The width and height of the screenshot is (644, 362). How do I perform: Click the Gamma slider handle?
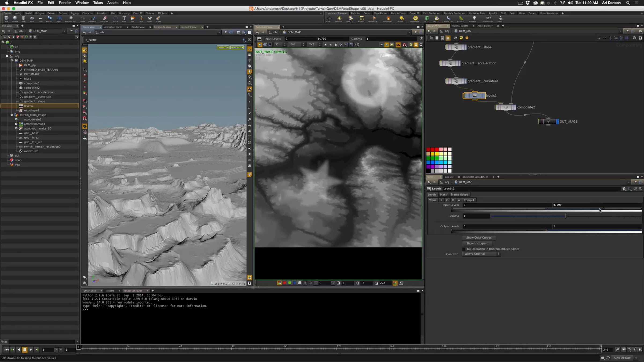click(x=566, y=216)
